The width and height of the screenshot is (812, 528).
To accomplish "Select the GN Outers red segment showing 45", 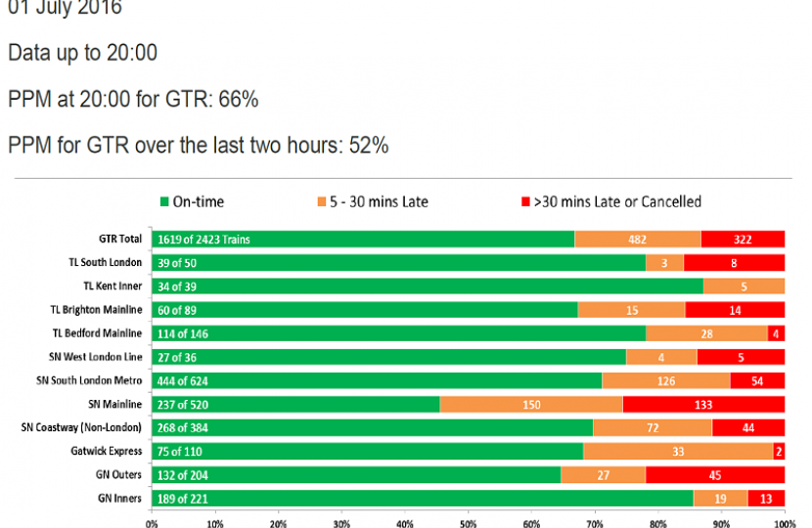I will (x=715, y=475).
